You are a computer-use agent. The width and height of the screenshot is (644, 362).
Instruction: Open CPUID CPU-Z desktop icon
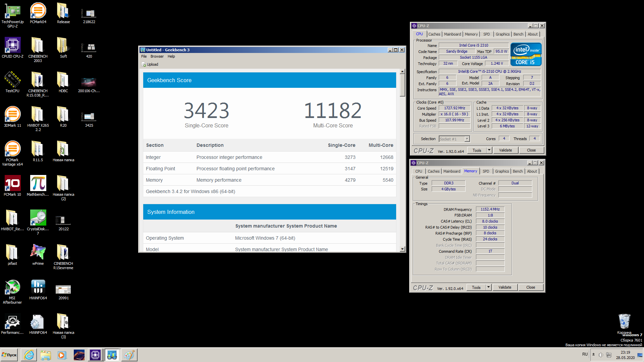[12, 48]
